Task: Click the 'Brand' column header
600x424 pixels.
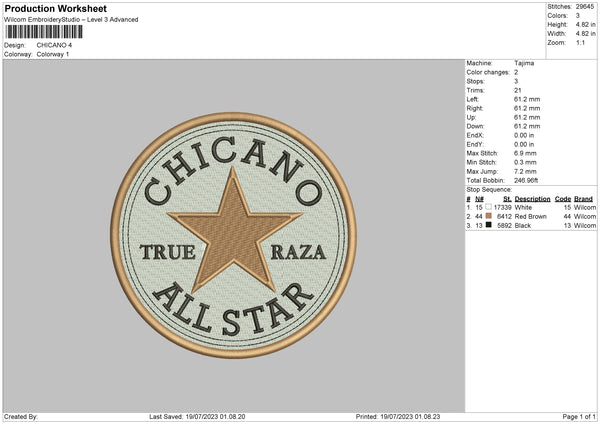Action: pos(583,199)
